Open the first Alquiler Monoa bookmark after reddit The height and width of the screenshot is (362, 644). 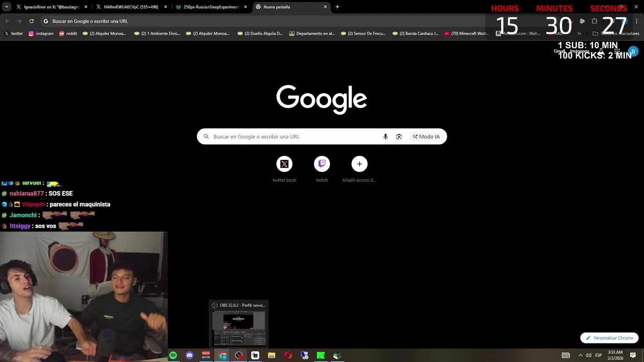click(x=104, y=34)
